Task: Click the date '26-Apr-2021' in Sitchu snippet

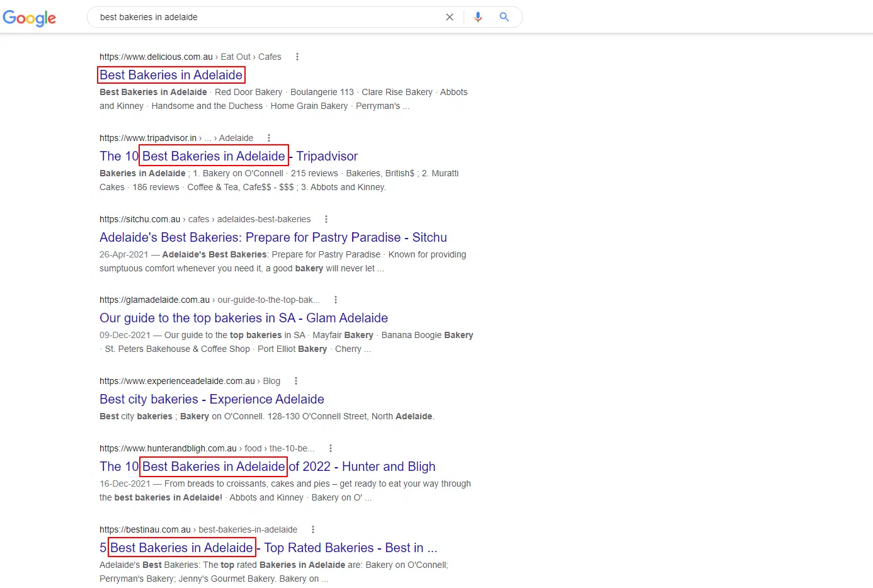Action: (123, 254)
